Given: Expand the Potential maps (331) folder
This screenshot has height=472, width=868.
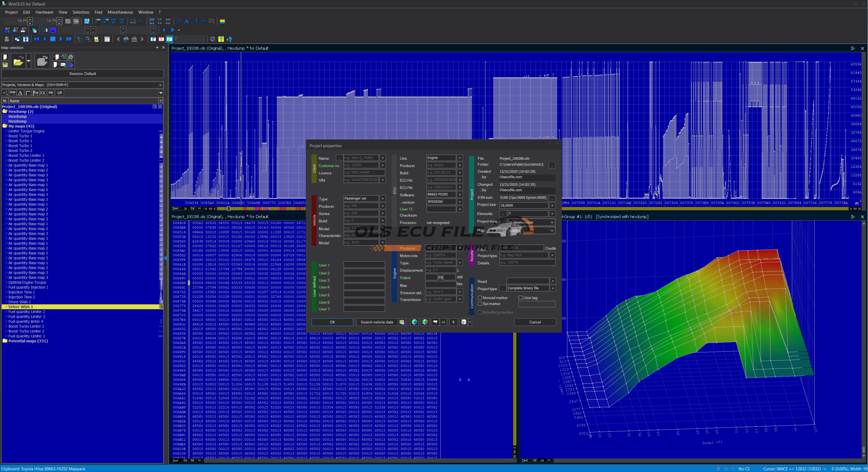Looking at the screenshot, I should click(5, 341).
